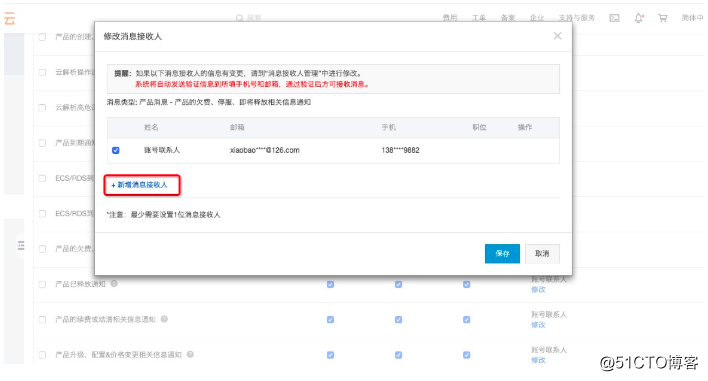Click the 手机 column header

click(389, 127)
